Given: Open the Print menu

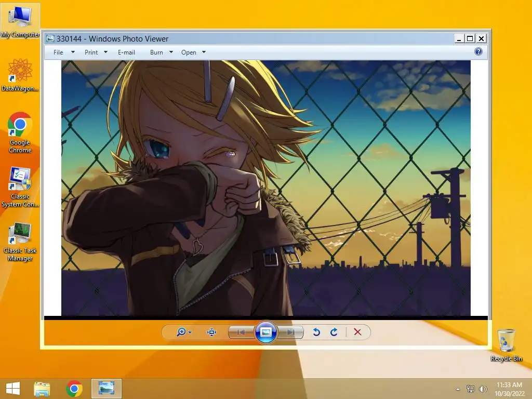Looking at the screenshot, I should [x=91, y=52].
